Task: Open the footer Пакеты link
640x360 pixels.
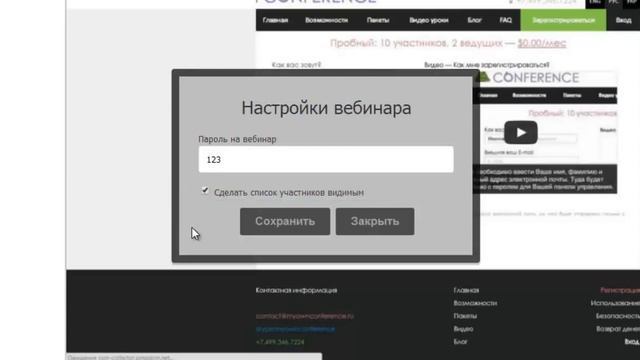Action: click(x=465, y=316)
